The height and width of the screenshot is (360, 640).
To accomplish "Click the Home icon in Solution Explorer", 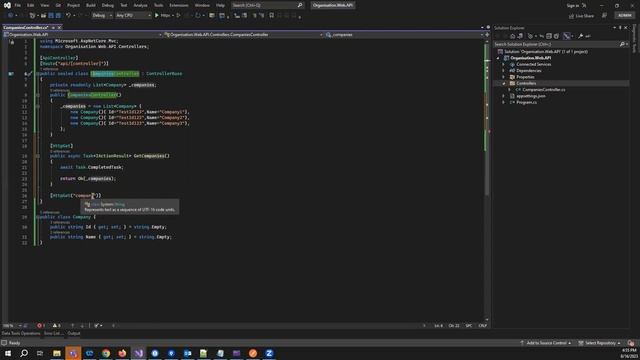I will pos(513,36).
